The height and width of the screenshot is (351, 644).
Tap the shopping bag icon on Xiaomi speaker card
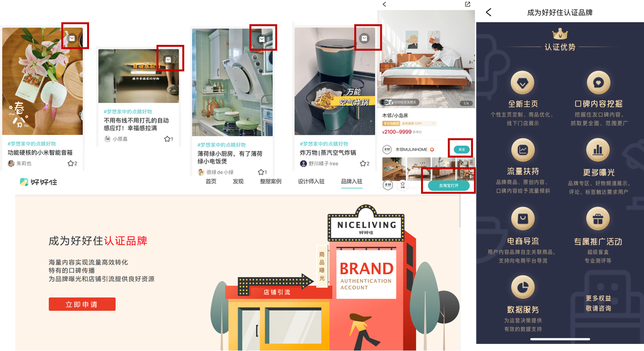pos(72,38)
